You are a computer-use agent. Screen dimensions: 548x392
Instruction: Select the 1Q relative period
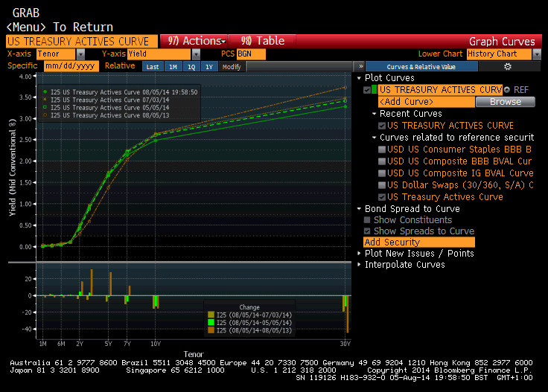[x=191, y=67]
